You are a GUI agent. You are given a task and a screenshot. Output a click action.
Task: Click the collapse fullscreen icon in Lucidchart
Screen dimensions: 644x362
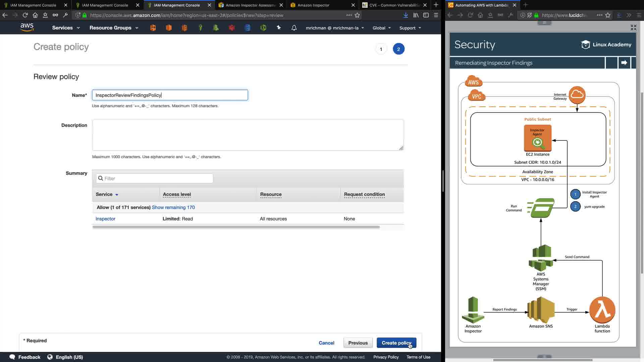click(x=633, y=27)
